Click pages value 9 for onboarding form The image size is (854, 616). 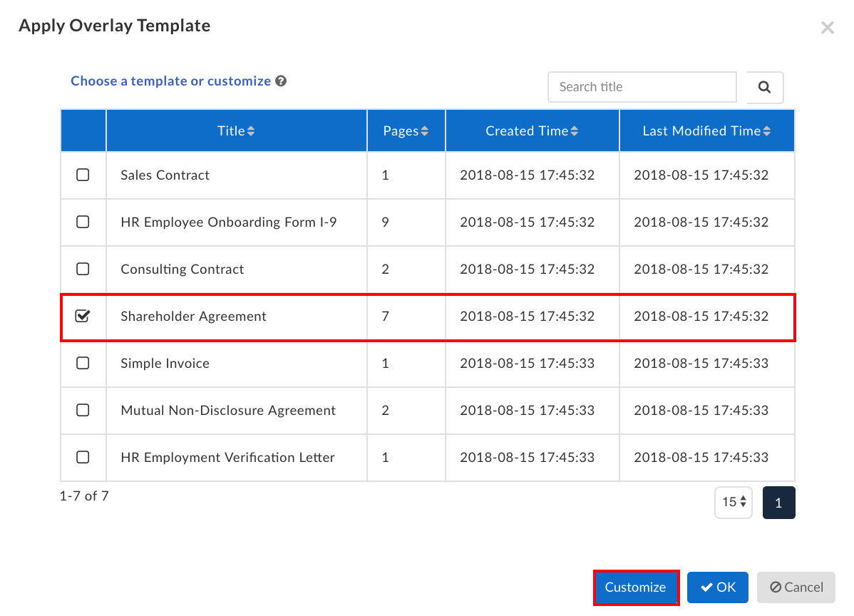pyautogui.click(x=386, y=222)
